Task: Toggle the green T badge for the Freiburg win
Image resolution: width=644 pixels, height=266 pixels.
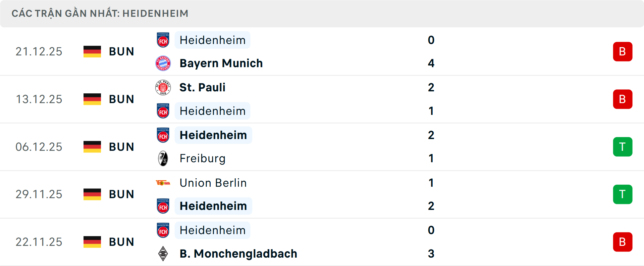Action: coord(623,147)
